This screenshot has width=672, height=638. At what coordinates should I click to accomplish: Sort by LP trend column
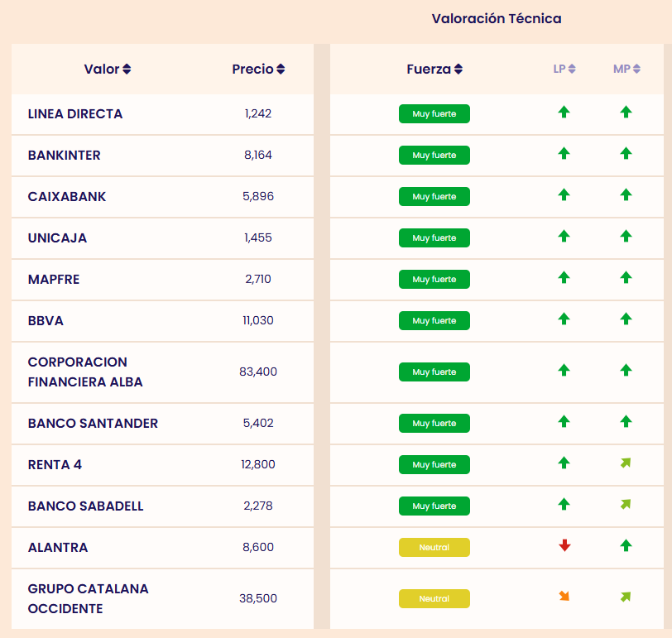tap(564, 70)
